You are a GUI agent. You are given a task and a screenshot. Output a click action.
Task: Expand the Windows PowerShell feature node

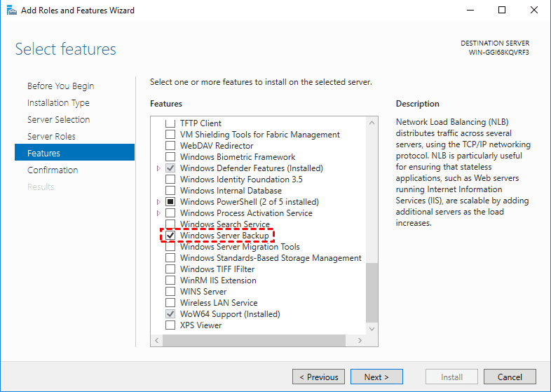coord(159,202)
